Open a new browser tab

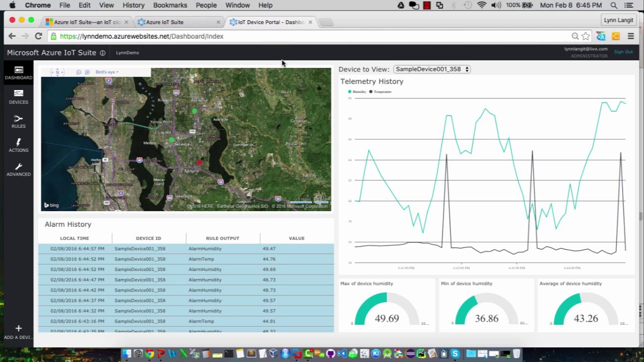click(x=326, y=22)
